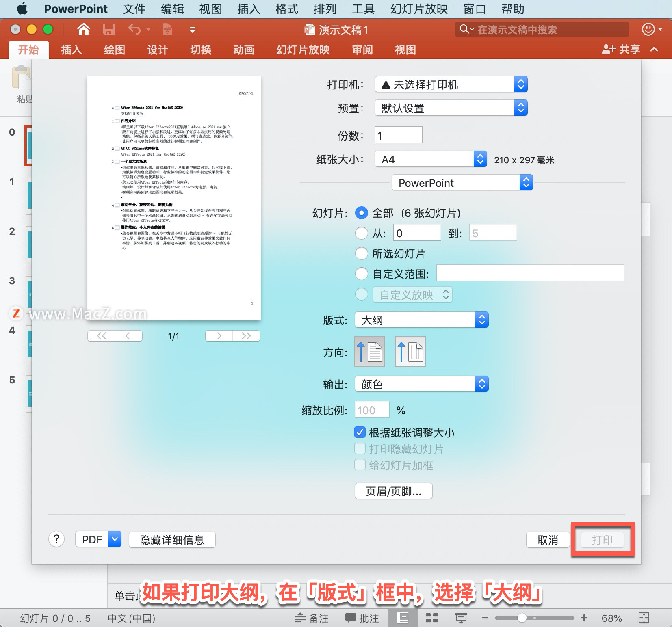Open Comments from the status bar
672x627 pixels.
[x=362, y=618]
